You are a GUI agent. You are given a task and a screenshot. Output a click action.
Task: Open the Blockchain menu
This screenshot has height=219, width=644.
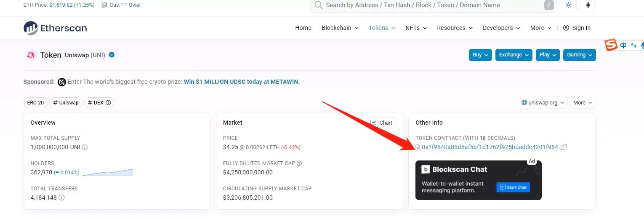(x=340, y=28)
